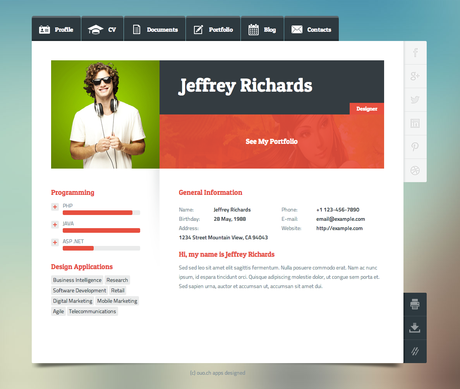Click the Design Applications heading
The width and height of the screenshot is (460, 389).
pos(82,267)
